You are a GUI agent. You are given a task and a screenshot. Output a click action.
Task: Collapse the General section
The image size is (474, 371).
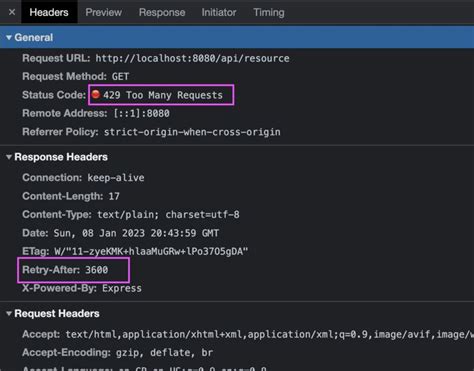coord(9,38)
